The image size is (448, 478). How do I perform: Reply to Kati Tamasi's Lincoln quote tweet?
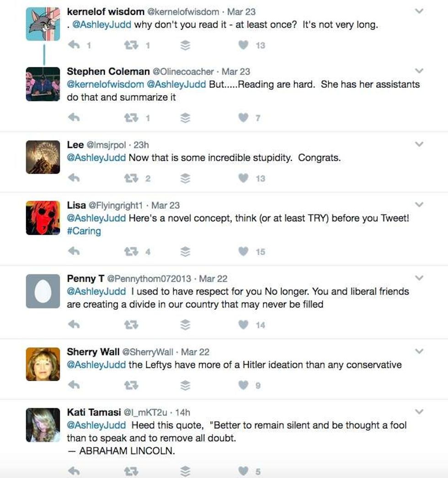click(x=74, y=471)
